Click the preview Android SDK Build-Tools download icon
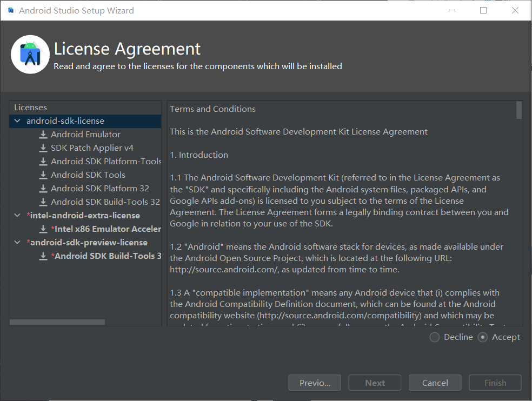 [43, 256]
